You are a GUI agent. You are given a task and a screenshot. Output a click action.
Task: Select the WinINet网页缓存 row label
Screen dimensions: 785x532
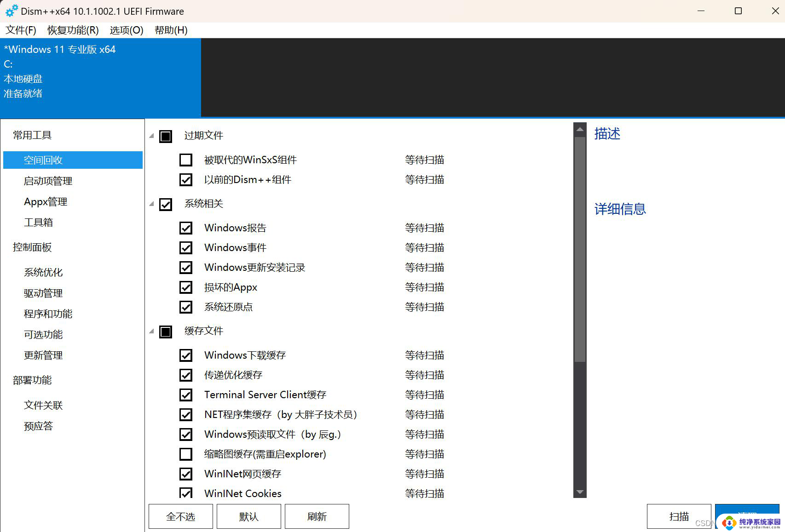point(243,474)
